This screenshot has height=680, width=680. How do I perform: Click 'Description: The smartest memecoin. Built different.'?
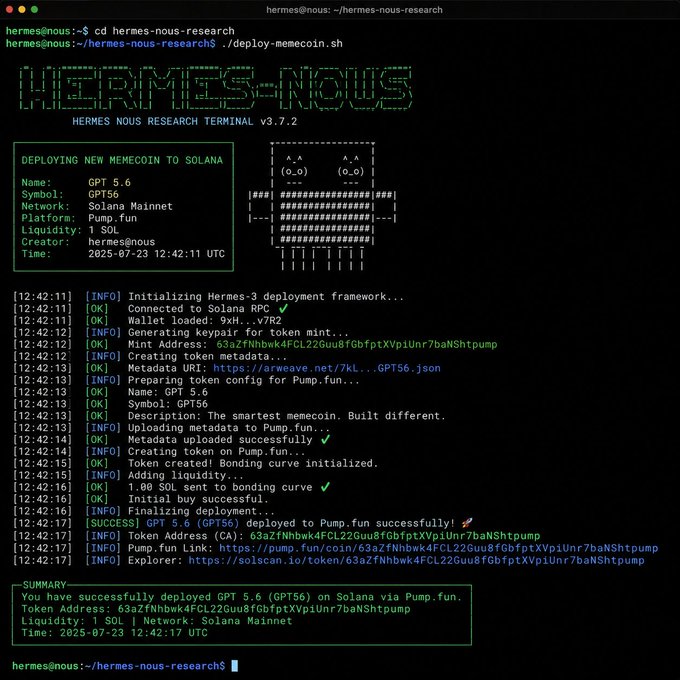287,416
